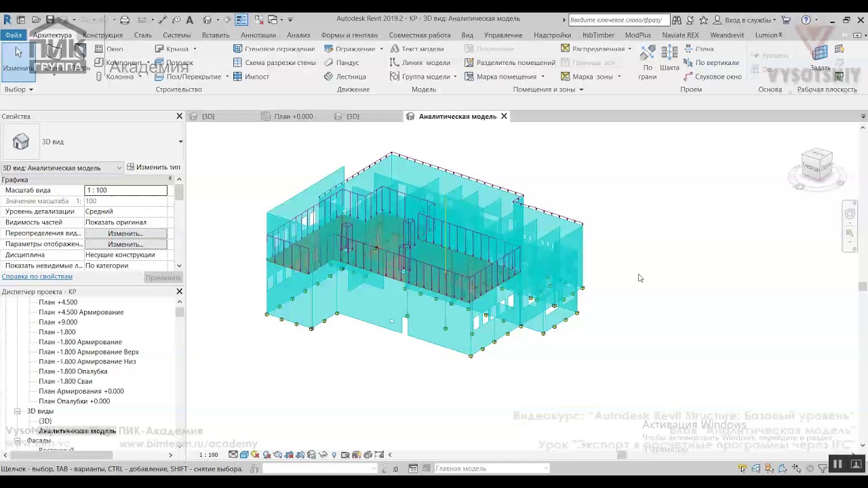Click the Revit application logo button
The width and height of the screenshot is (868, 488).
click(7, 20)
